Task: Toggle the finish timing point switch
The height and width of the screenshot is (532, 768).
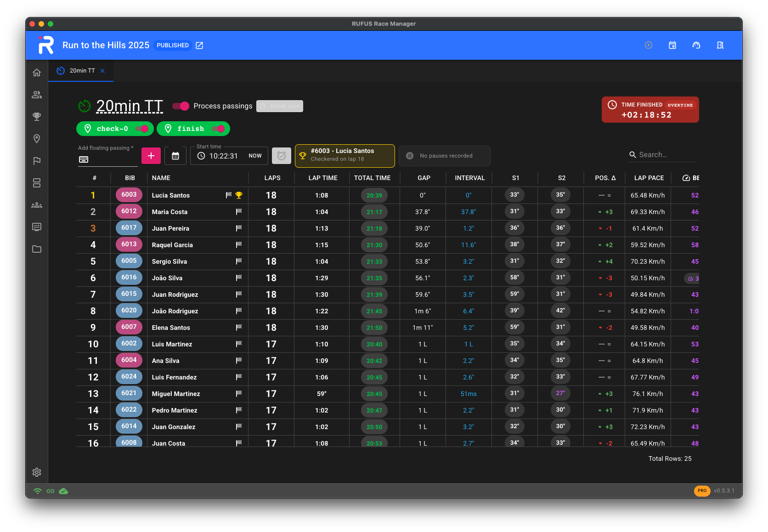Action: [218, 129]
